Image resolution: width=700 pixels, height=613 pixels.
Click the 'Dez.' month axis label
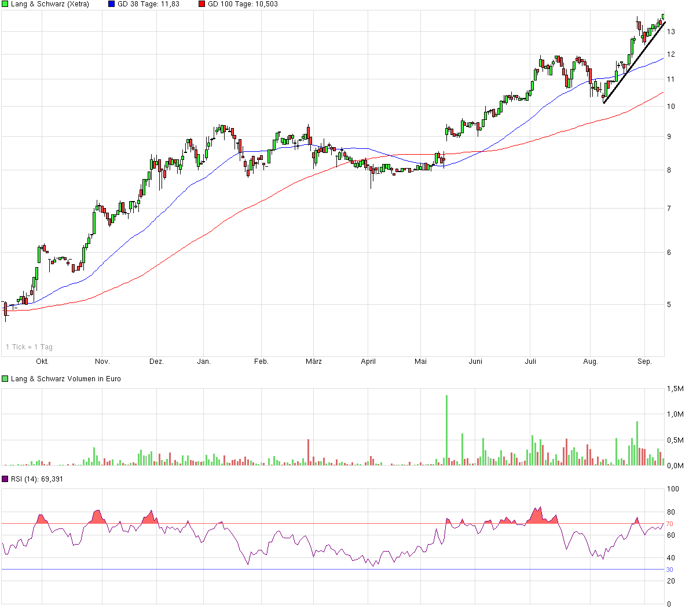(156, 362)
